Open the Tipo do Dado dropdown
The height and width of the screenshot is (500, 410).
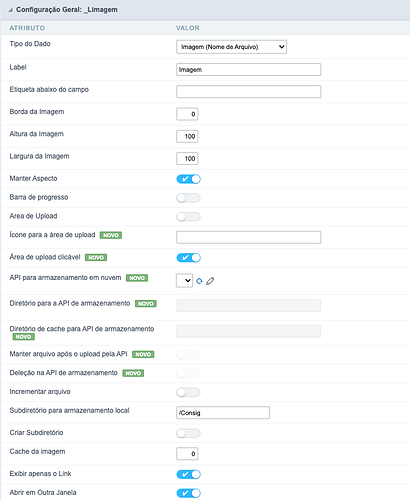[x=231, y=47]
